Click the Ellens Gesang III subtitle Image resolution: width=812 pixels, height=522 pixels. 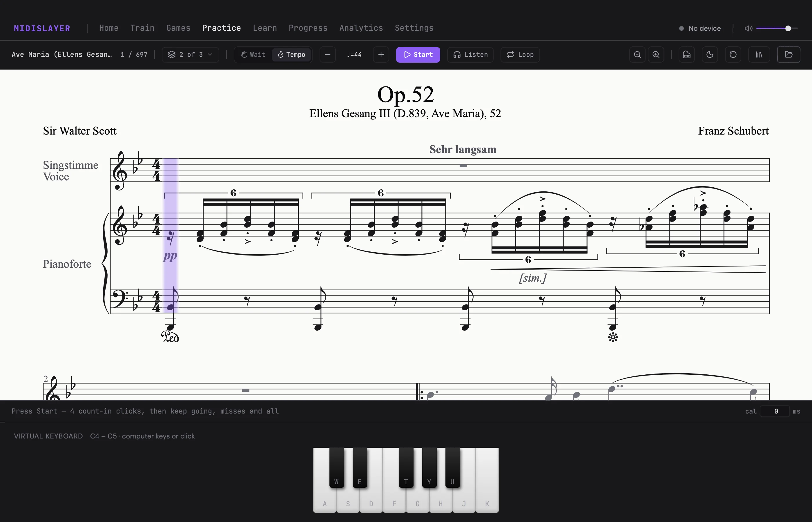[x=405, y=114]
